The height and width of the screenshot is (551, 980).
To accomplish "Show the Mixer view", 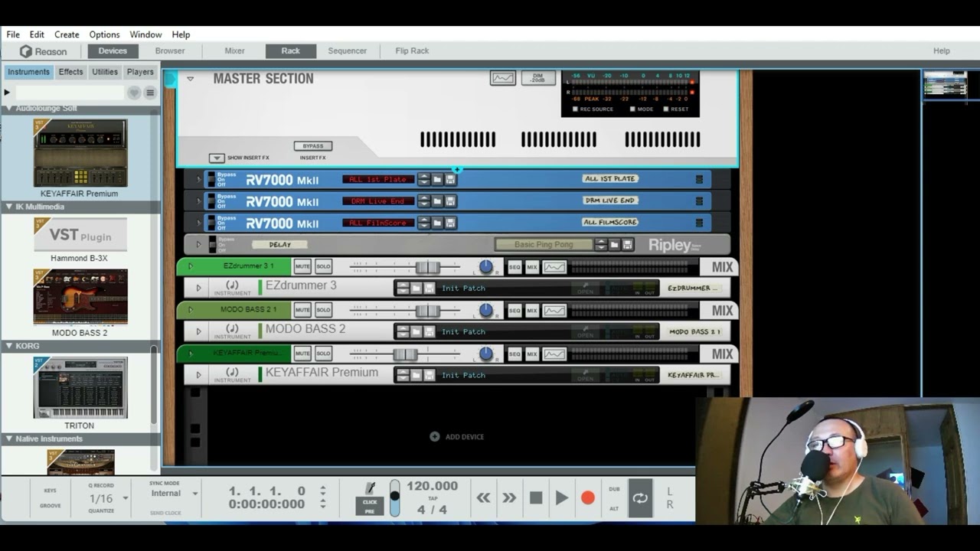I will (234, 51).
